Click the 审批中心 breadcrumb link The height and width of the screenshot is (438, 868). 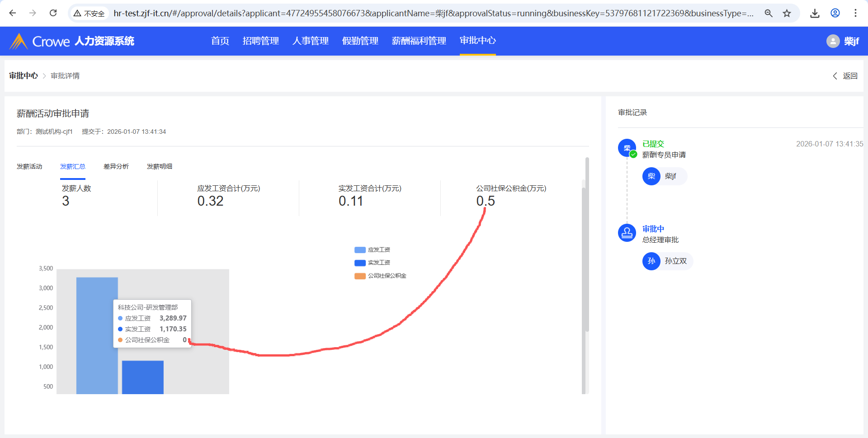[24, 76]
